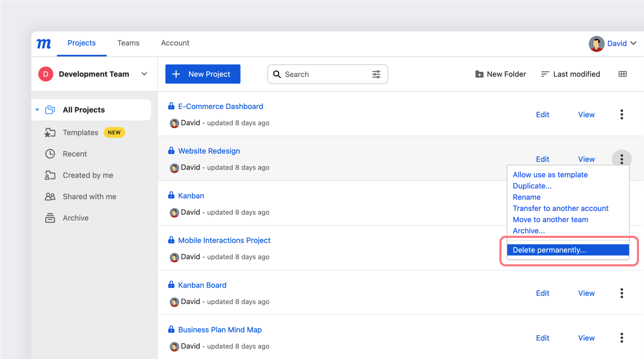This screenshot has height=359, width=644.
Task: Click the Miro logo
Action: tap(43, 43)
